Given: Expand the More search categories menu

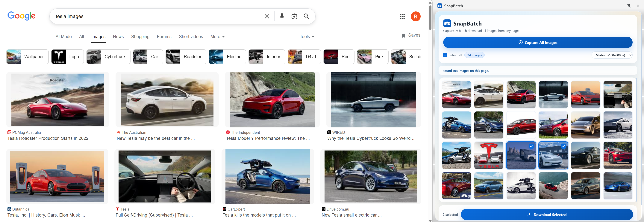Looking at the screenshot, I should [x=217, y=37].
